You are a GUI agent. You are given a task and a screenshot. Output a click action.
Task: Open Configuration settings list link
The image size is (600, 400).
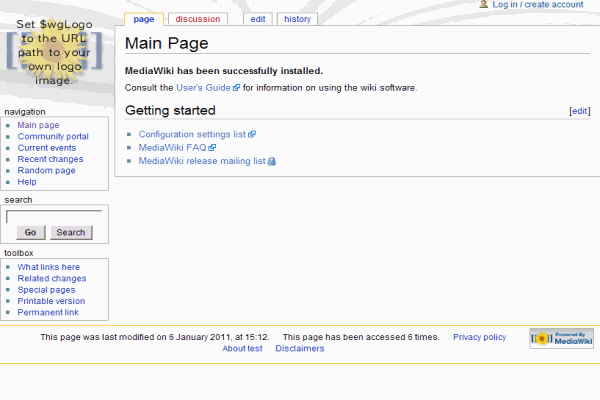point(192,134)
